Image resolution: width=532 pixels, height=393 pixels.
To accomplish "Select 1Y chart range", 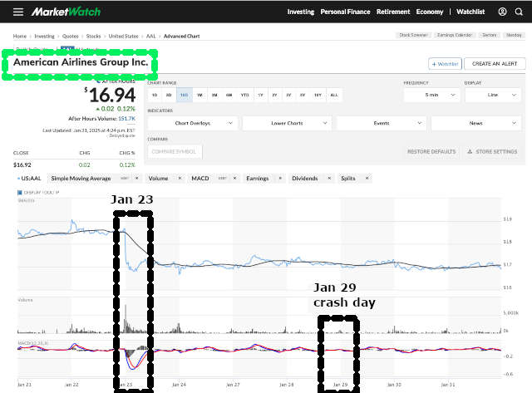I will (x=260, y=95).
